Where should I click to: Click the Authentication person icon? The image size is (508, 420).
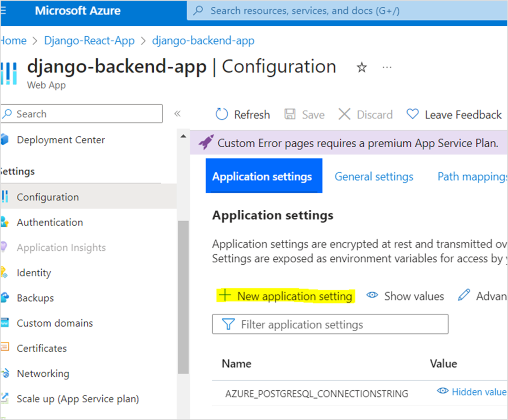point(4,222)
